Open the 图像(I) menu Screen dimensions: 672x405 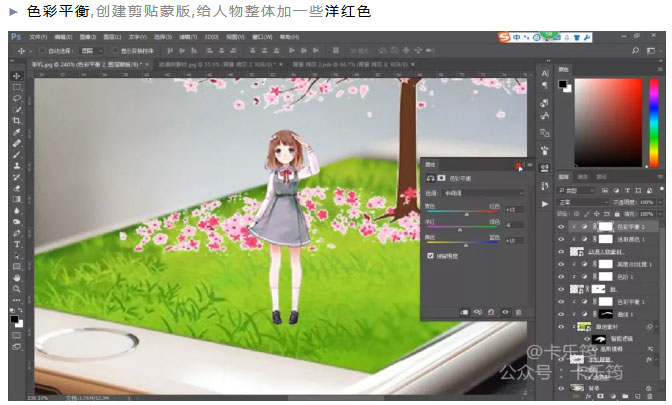(87, 37)
